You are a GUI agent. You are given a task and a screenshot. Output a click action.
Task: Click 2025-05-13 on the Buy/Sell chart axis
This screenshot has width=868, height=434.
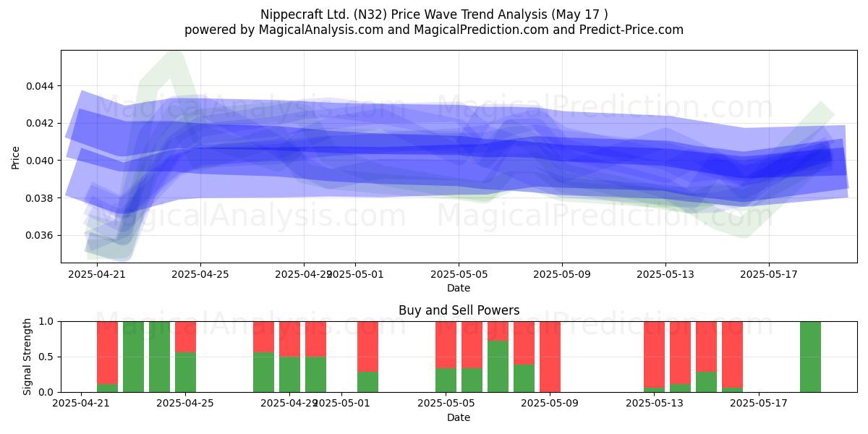click(655, 404)
